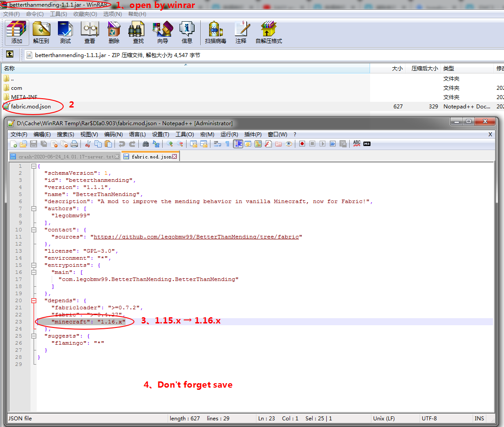
Task: Open the WinRAR 工具(S) menu
Action: [58, 14]
